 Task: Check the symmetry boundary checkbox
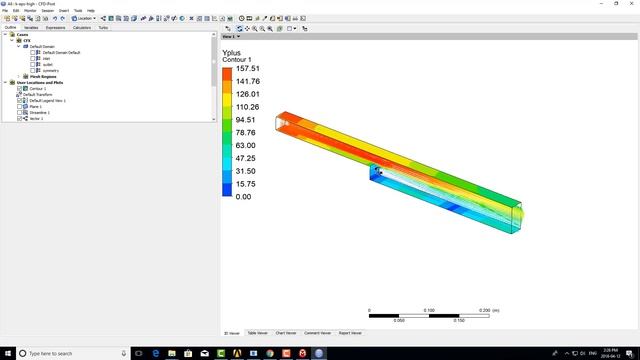coord(33,71)
